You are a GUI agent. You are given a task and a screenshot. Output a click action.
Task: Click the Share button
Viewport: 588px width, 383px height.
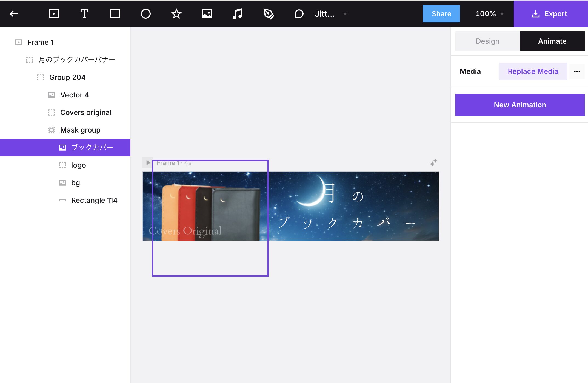441,14
